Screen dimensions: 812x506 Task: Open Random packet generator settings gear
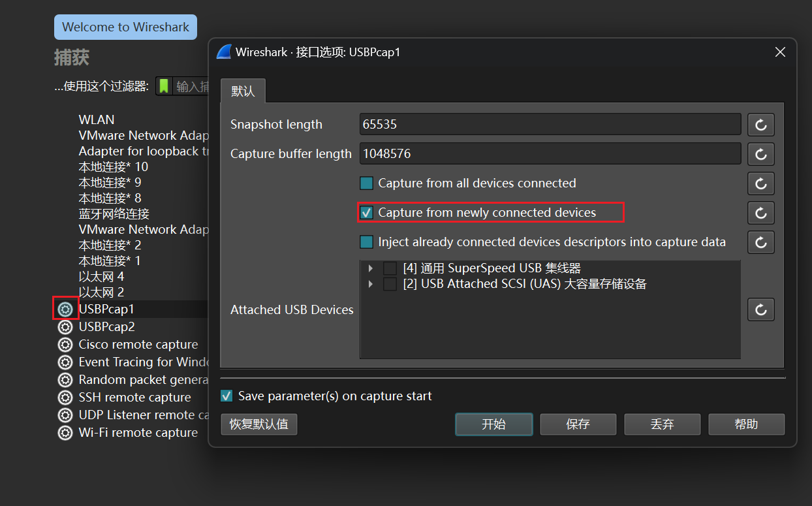tap(65, 379)
